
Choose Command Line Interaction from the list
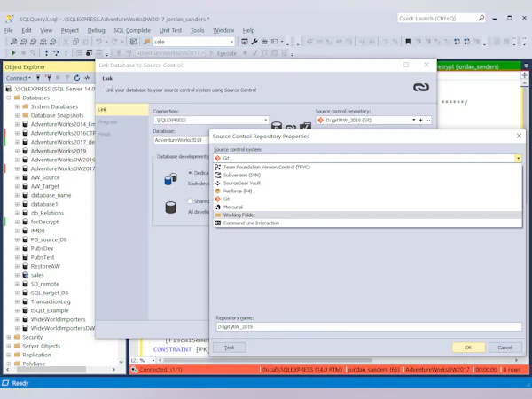click(368, 223)
